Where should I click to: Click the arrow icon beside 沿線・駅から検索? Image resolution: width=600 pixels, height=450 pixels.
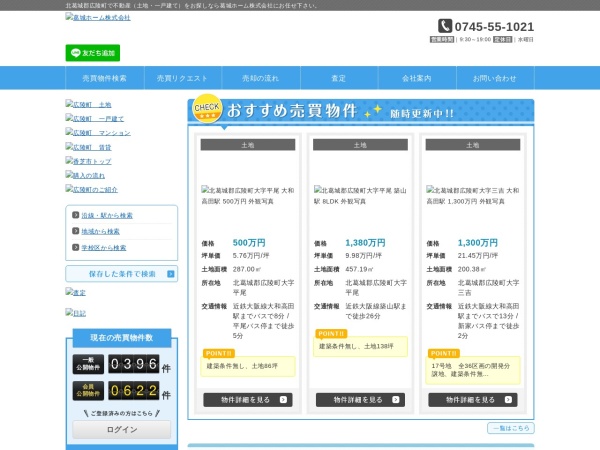click(75, 215)
